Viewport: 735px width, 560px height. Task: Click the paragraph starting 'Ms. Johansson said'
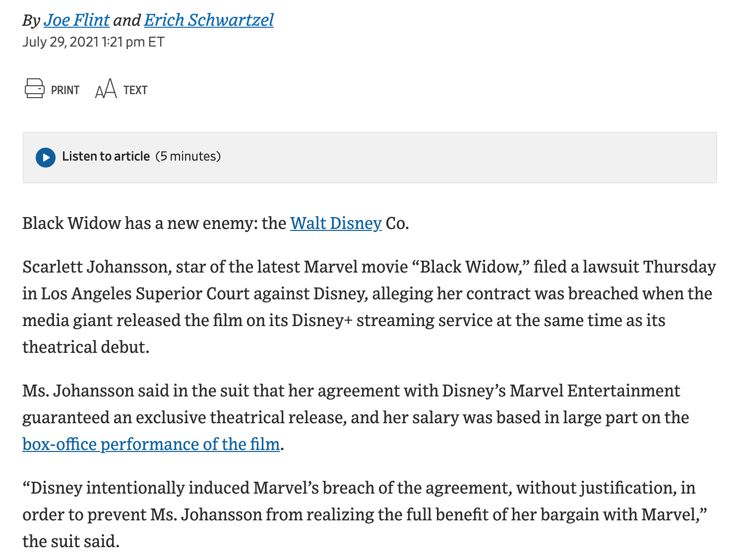(x=356, y=418)
